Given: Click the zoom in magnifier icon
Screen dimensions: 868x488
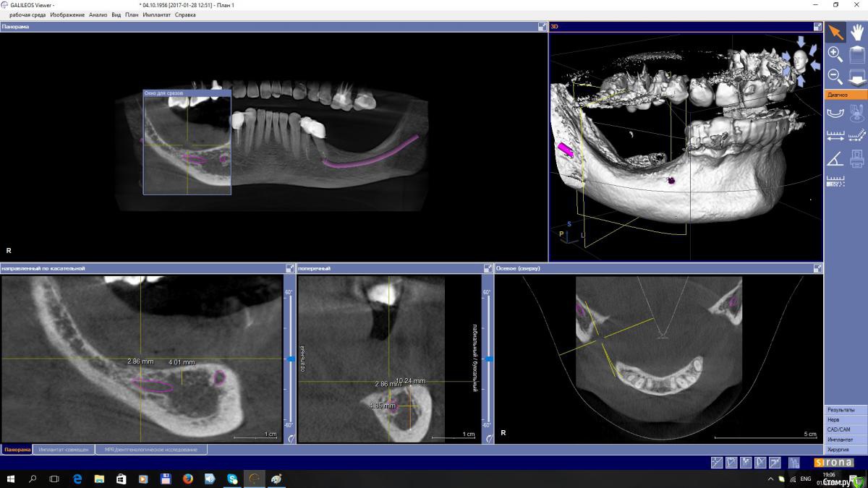Looking at the screenshot, I should (835, 53).
